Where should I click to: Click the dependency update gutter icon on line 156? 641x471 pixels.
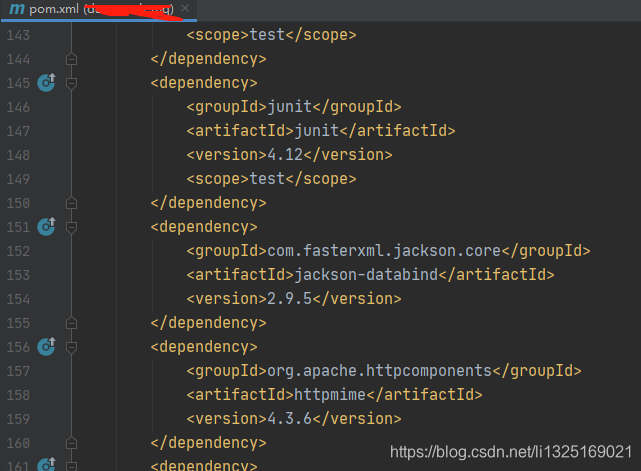tap(46, 347)
